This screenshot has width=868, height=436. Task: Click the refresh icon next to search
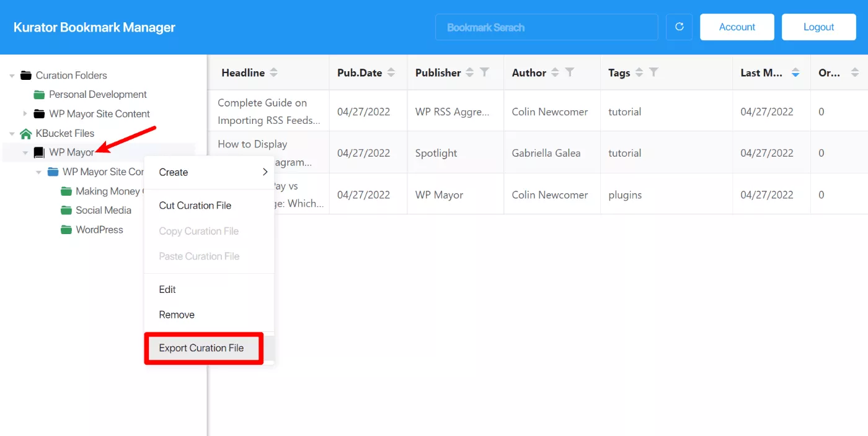click(x=679, y=27)
